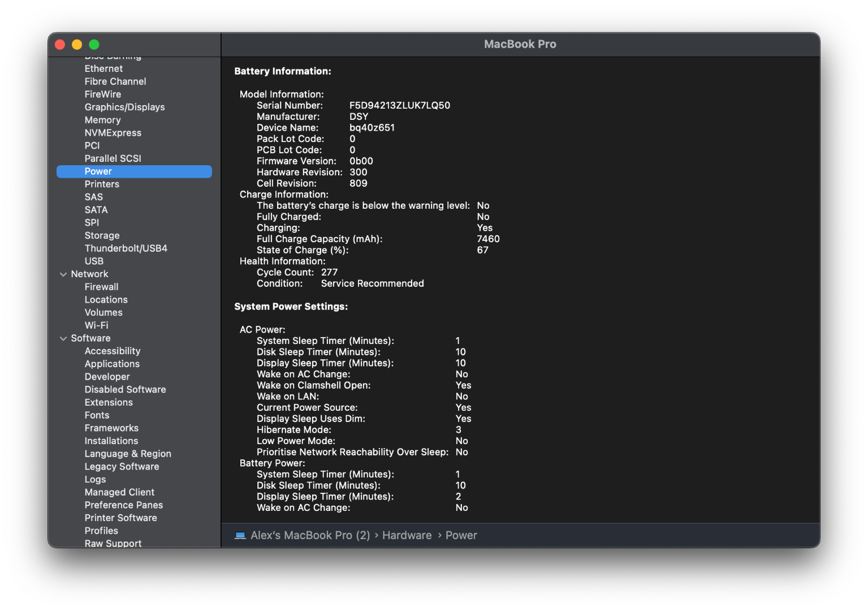
Task: Select SATA in the sidebar
Action: (96, 210)
